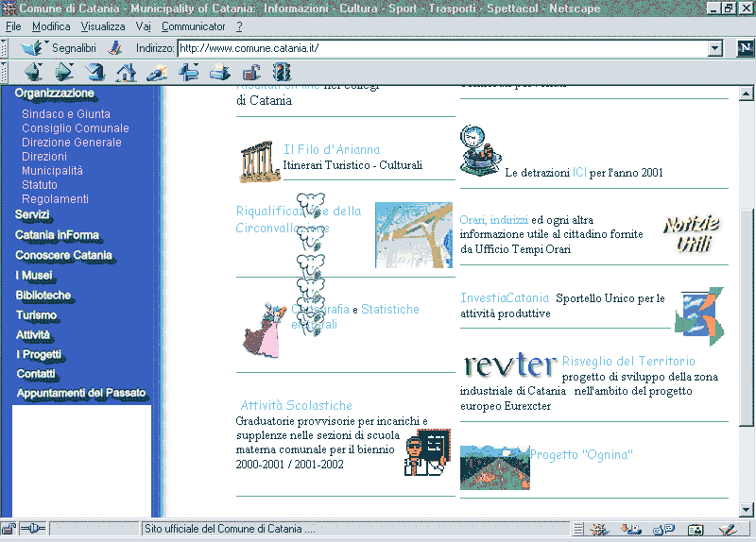Open the Attività sidebar section

click(x=33, y=335)
